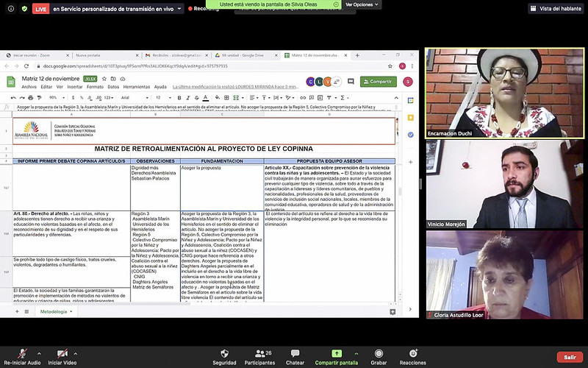Screen dimensions: 588x368
Task: Click the Grabar record button
Action: click(379, 357)
